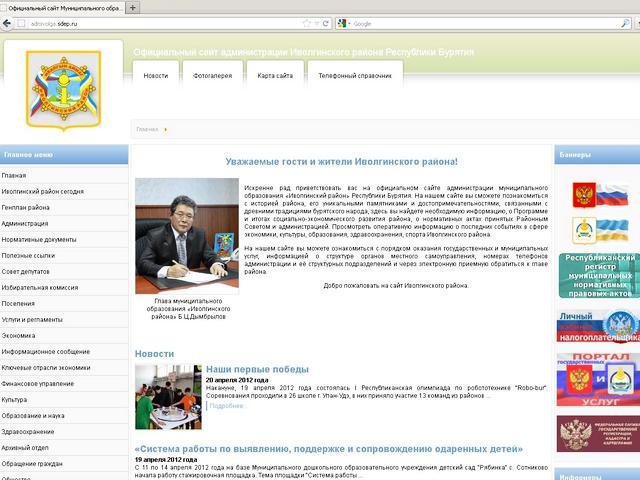
Task: Click the browser back arrow button
Action: tap(6, 24)
